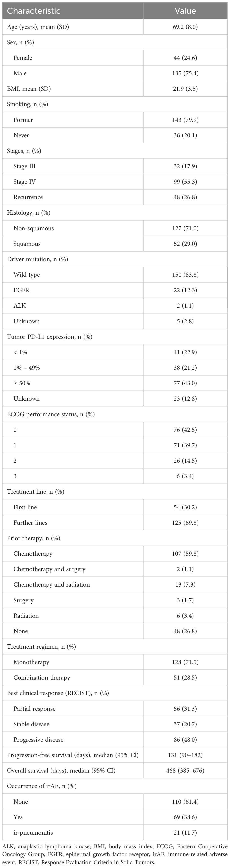Click the ir-pneumonitis row label
The width and height of the screenshot is (230, 868).
coord(33,833)
